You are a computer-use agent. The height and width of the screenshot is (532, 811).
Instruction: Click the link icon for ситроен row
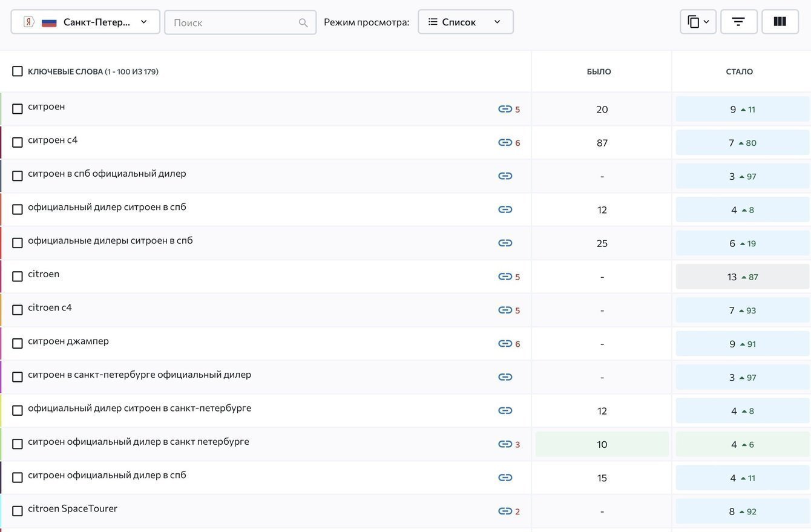coord(505,109)
